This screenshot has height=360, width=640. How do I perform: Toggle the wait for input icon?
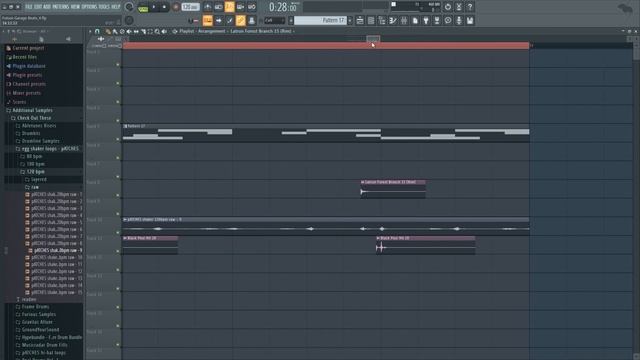[x=219, y=7]
